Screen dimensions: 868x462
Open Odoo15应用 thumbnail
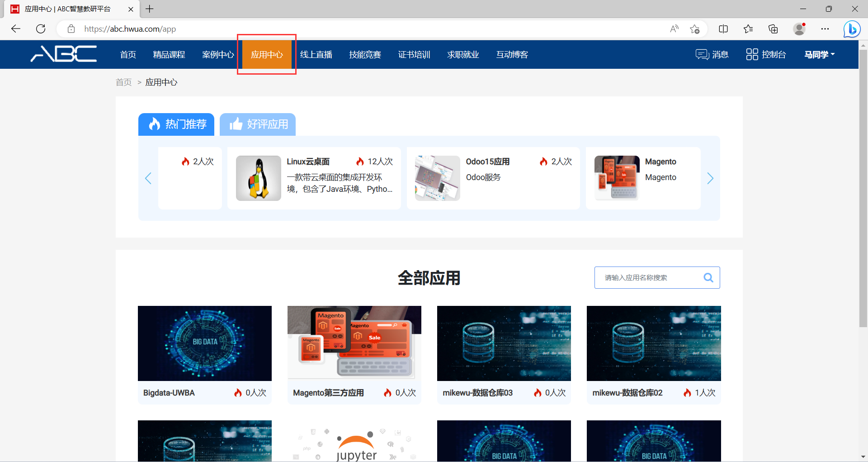point(438,178)
